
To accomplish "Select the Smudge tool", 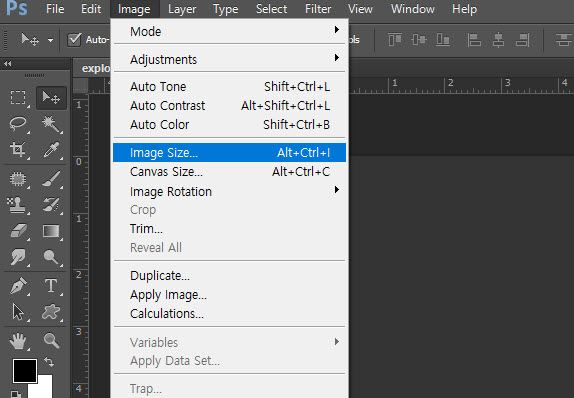I will 18,257.
